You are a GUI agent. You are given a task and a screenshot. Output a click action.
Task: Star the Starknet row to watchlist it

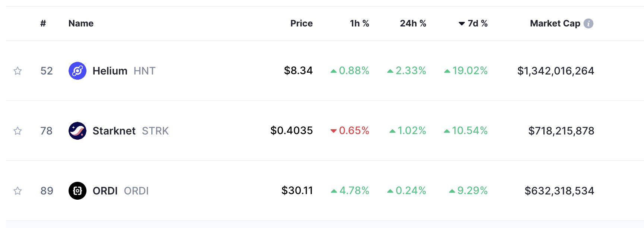(18, 131)
